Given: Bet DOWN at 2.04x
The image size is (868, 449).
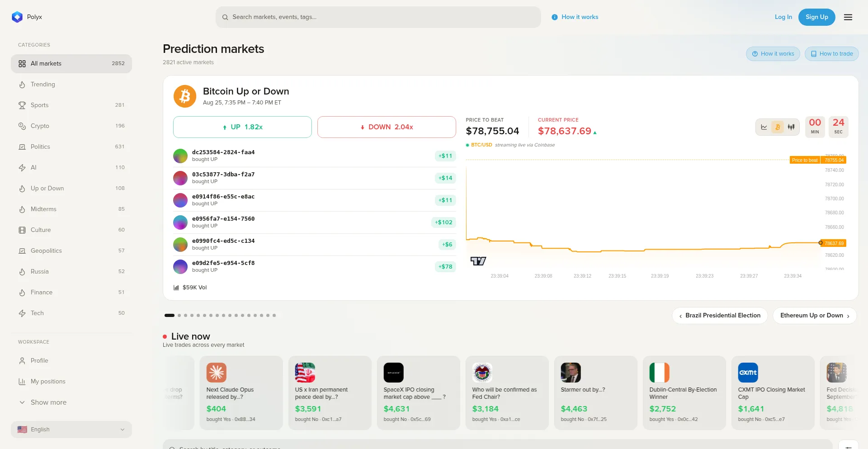Looking at the screenshot, I should (x=387, y=127).
